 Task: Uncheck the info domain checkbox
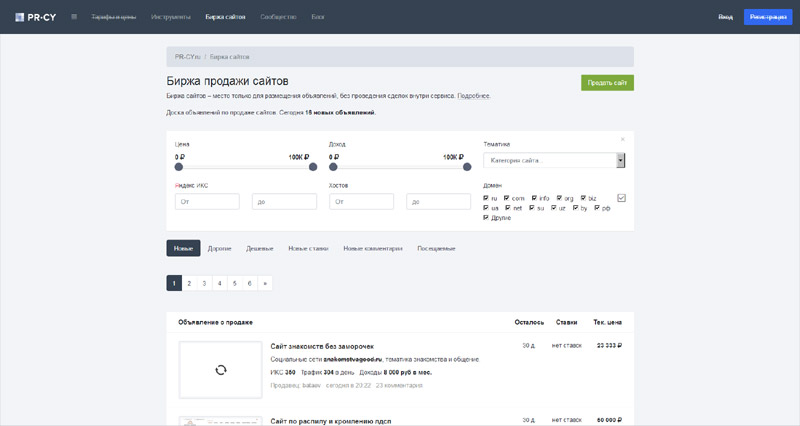coord(534,198)
